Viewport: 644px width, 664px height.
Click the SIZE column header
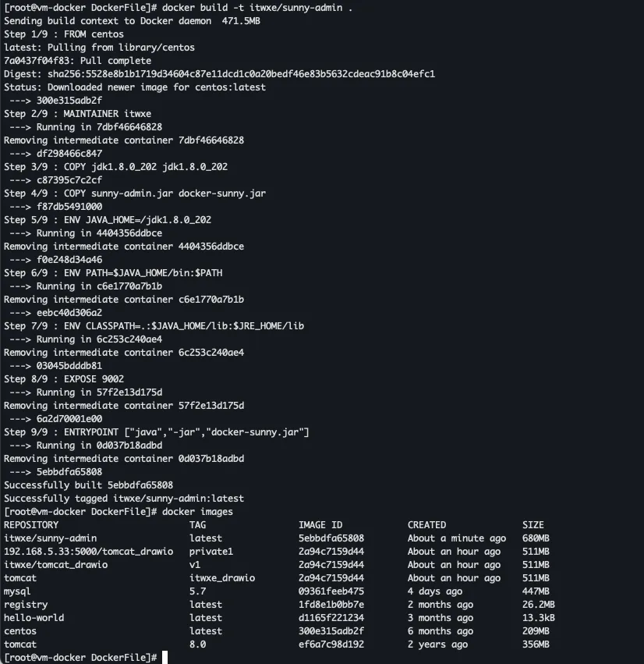(533, 525)
